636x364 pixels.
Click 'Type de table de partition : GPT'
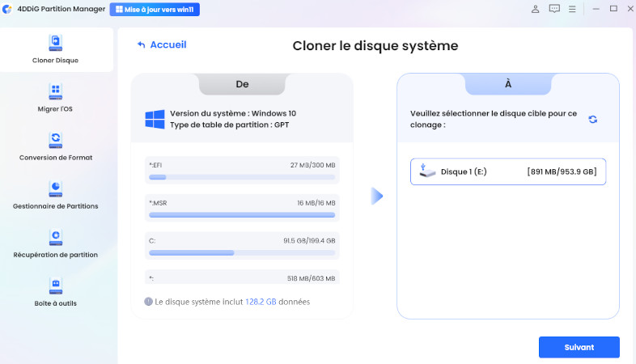[x=229, y=125]
